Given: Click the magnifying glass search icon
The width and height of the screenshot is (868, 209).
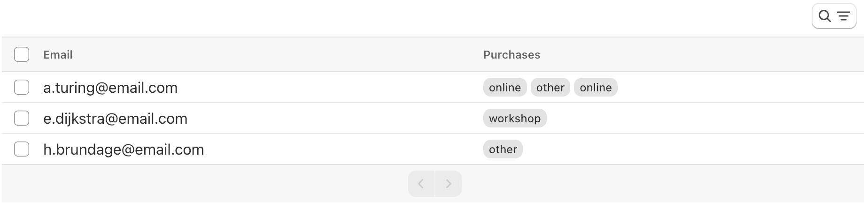Looking at the screenshot, I should pos(824,16).
